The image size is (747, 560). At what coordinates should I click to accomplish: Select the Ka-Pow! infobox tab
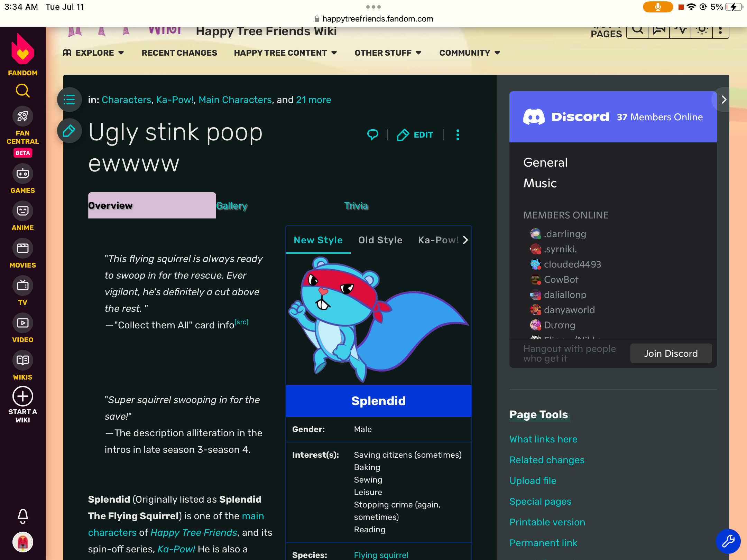(x=439, y=240)
